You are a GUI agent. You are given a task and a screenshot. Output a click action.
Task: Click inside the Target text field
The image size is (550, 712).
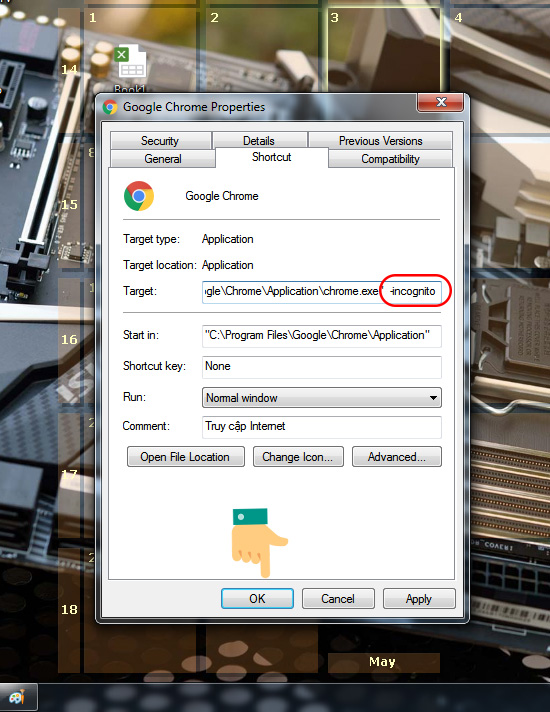coord(322,292)
